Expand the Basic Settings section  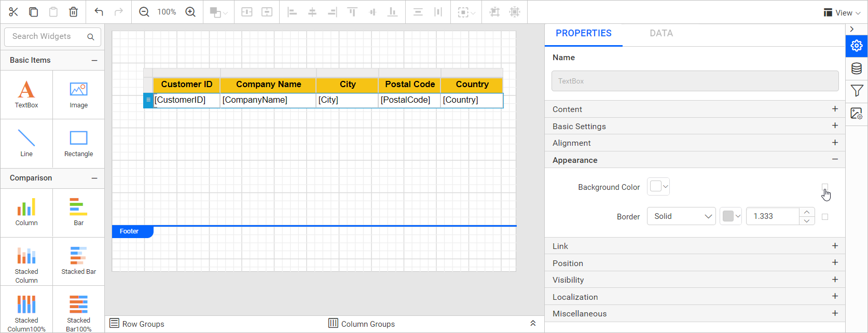[695, 126]
